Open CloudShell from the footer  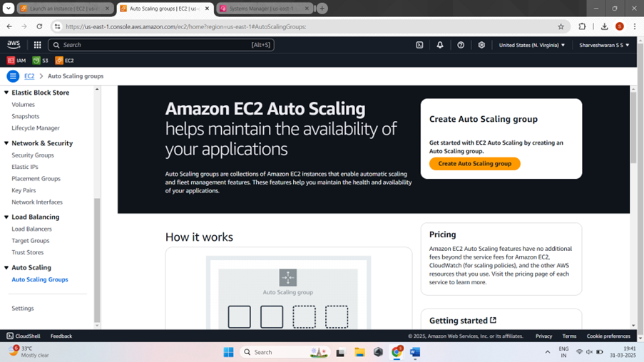pyautogui.click(x=24, y=336)
